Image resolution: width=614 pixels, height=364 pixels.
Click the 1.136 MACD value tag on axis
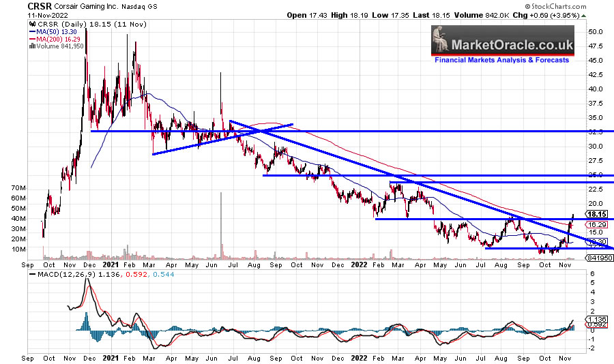pyautogui.click(x=597, y=320)
